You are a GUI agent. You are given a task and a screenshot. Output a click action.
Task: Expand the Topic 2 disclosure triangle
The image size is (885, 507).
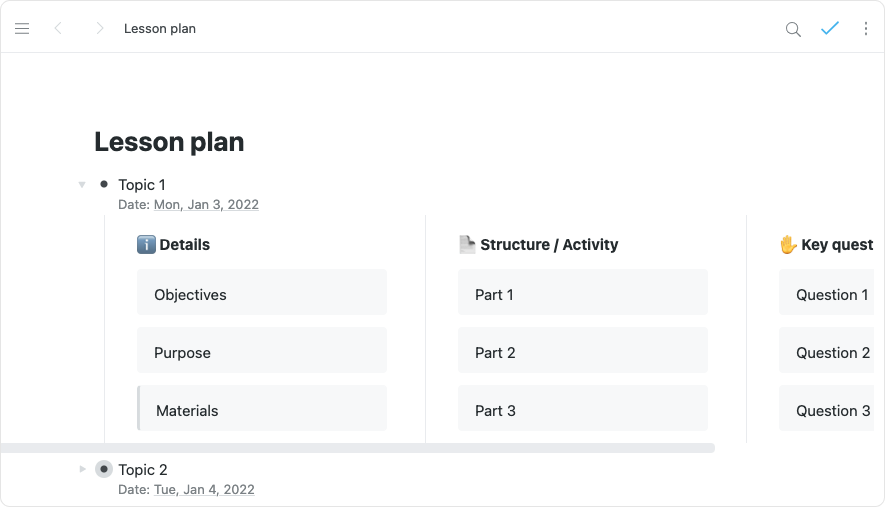pos(82,469)
